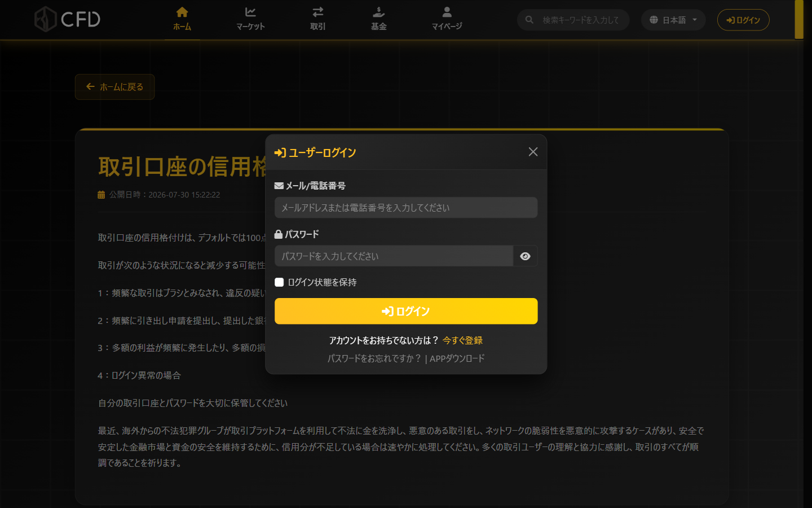Click the APPダウンロード link
This screenshot has width=812, height=508.
[x=457, y=358]
